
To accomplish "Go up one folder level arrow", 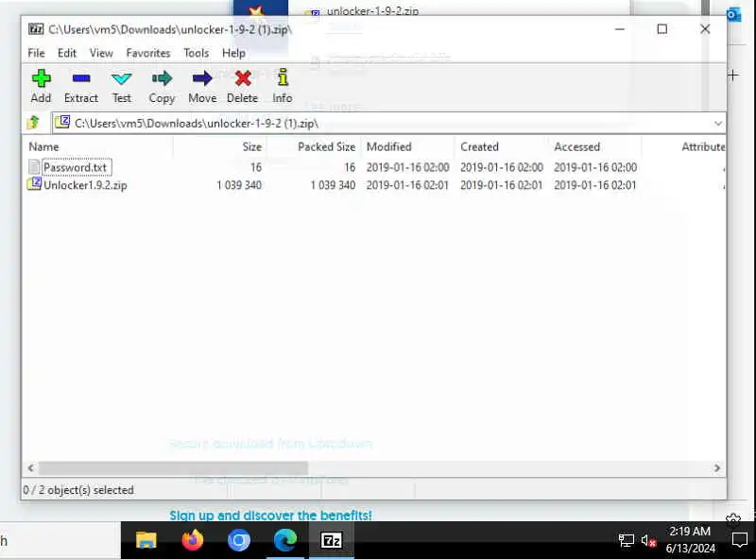I will (x=33, y=123).
